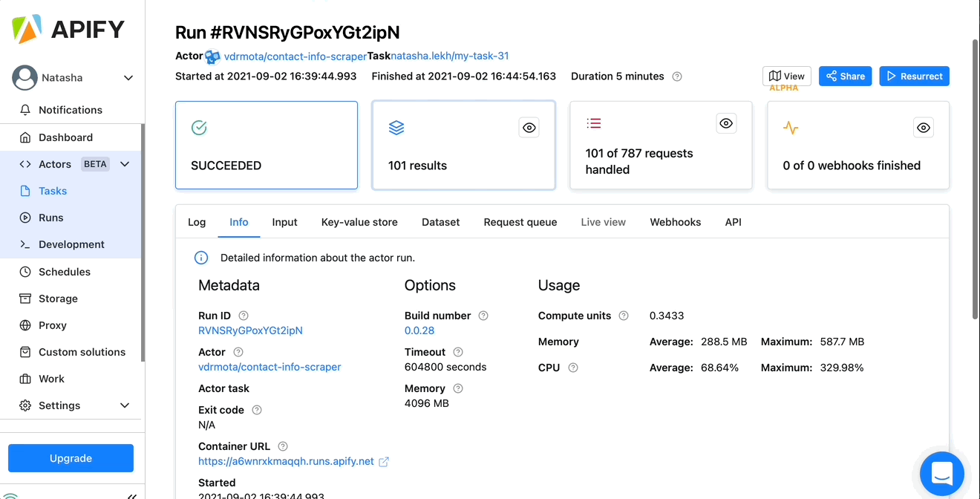Click the View button
980x499 pixels.
click(786, 76)
